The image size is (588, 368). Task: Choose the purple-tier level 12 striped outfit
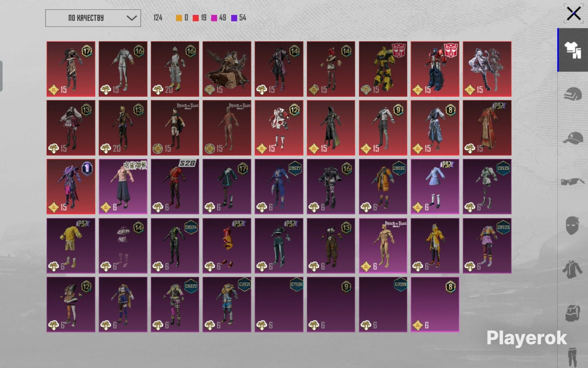[x=71, y=304]
